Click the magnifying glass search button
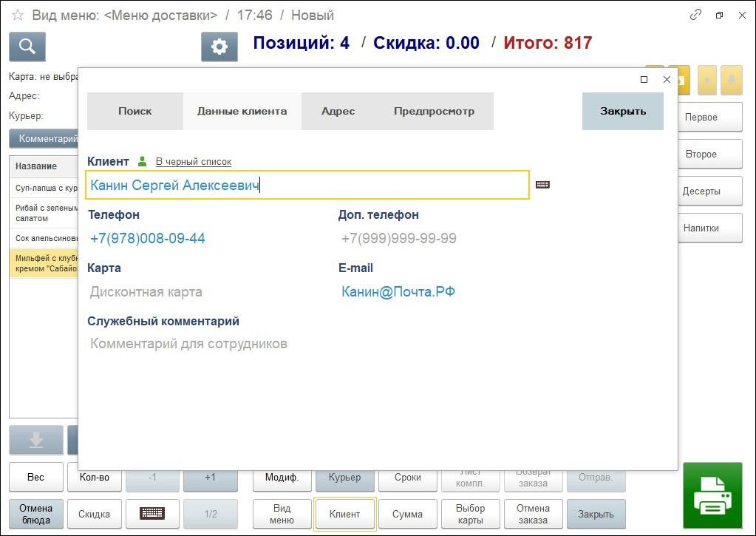756x536 pixels. 27,47
